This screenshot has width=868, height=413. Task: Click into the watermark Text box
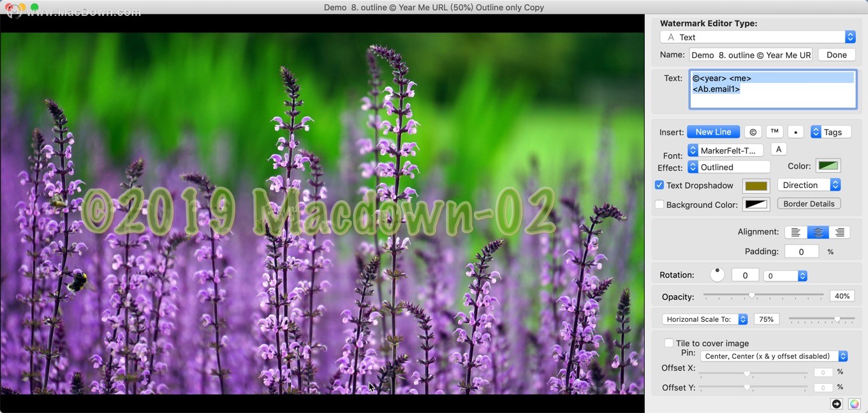(x=773, y=89)
